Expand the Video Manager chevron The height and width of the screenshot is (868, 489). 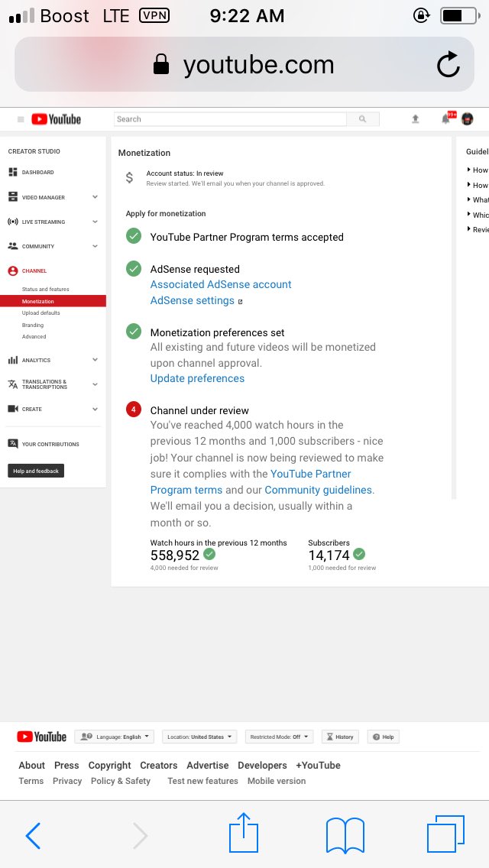[x=96, y=197]
